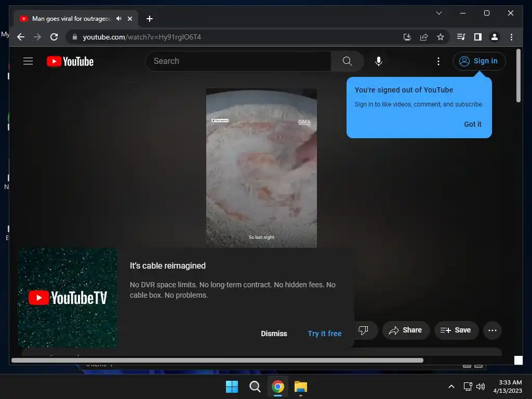Click Chrome in the taskbar
Image resolution: width=532 pixels, height=399 pixels.
(x=277, y=387)
